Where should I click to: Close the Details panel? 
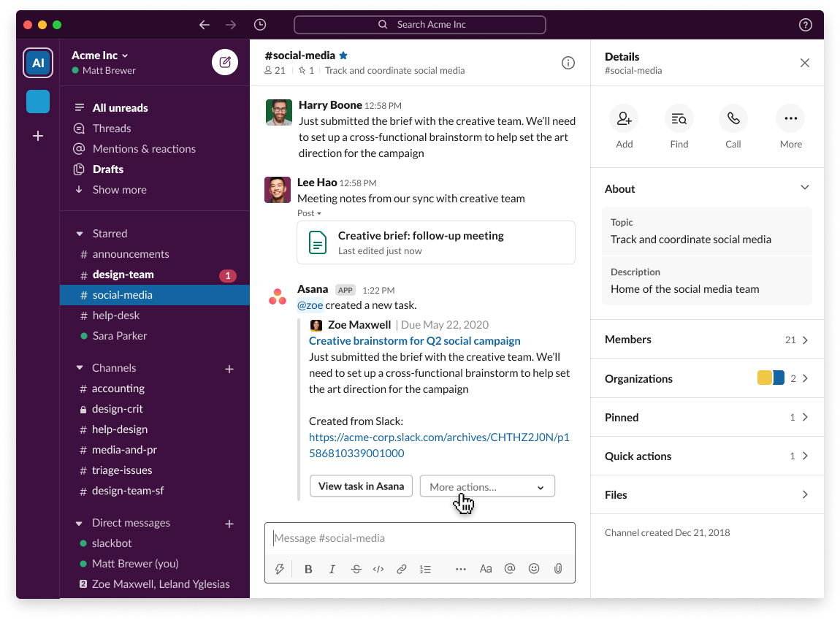coord(805,63)
